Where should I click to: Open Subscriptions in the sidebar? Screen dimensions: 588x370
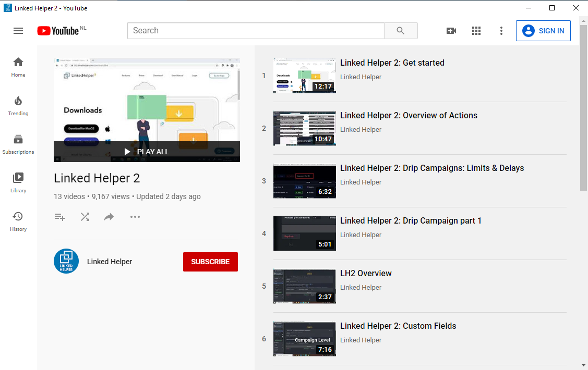[18, 144]
